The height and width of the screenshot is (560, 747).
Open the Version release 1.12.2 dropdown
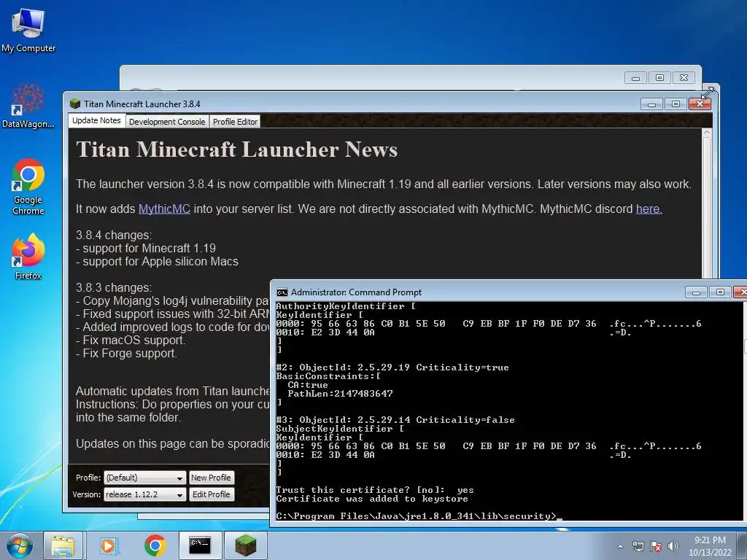point(145,494)
